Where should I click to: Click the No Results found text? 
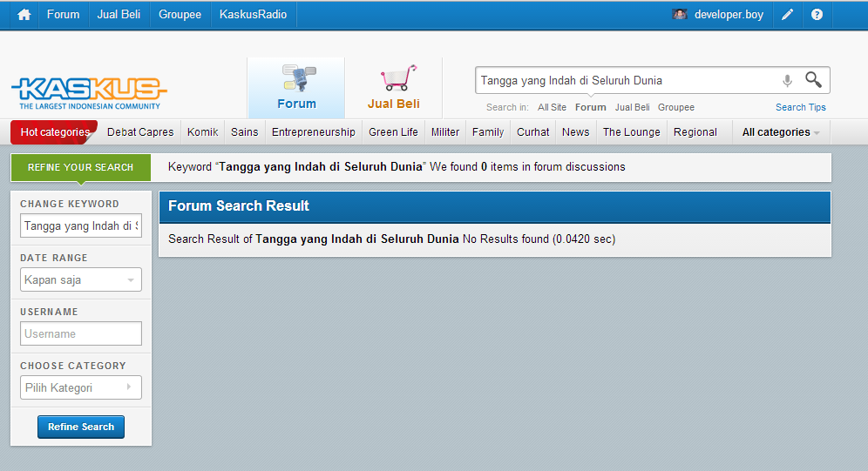505,239
